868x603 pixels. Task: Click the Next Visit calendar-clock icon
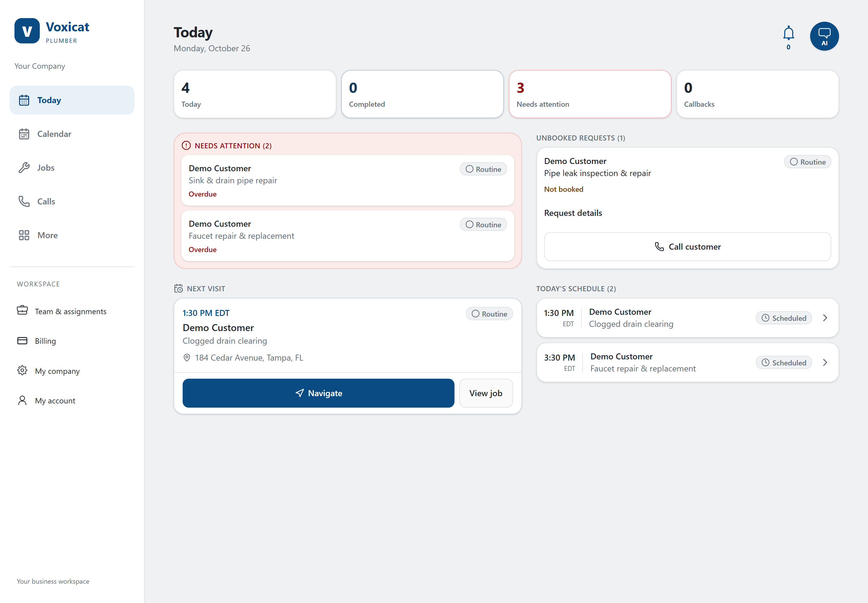pos(178,288)
